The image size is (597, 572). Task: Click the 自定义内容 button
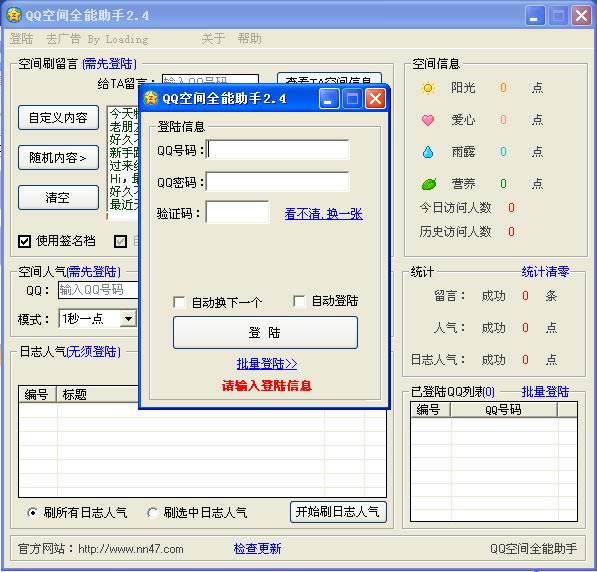click(x=58, y=118)
